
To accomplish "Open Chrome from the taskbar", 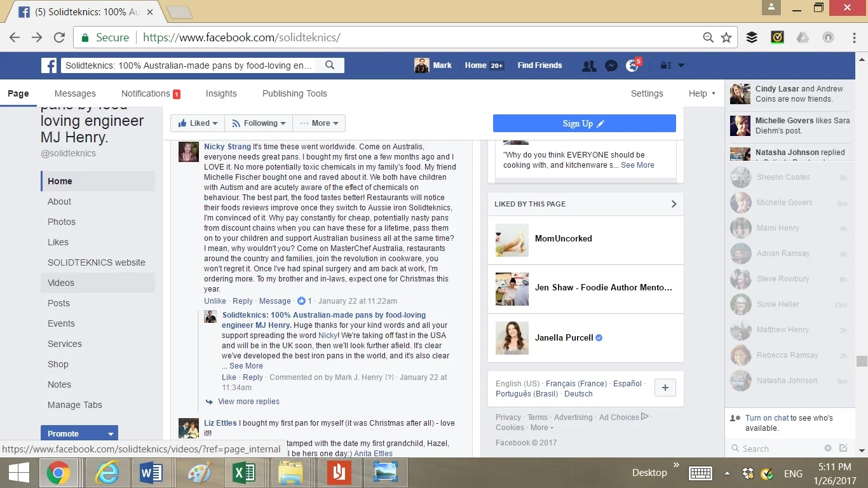I will (x=58, y=473).
